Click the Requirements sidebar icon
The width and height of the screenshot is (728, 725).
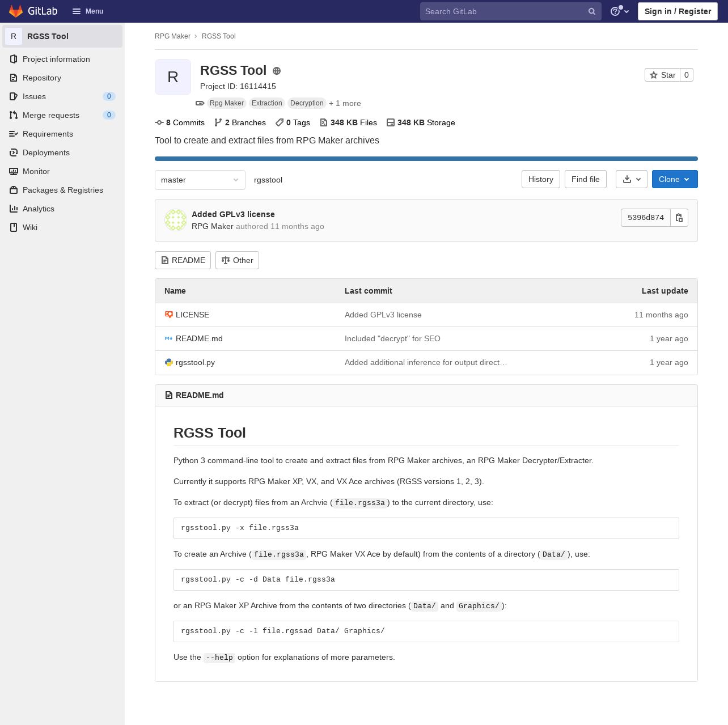pos(14,134)
